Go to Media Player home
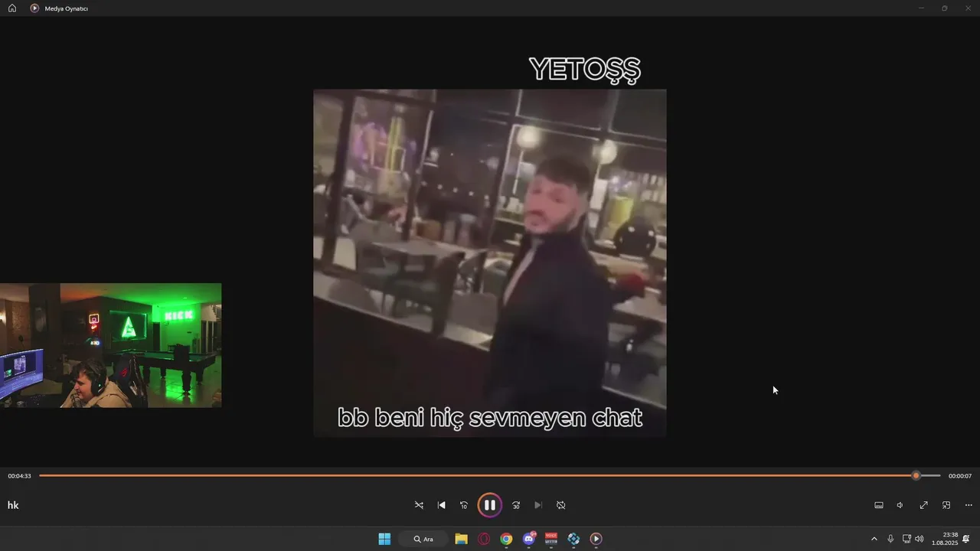Image resolution: width=980 pixels, height=551 pixels. click(x=12, y=8)
